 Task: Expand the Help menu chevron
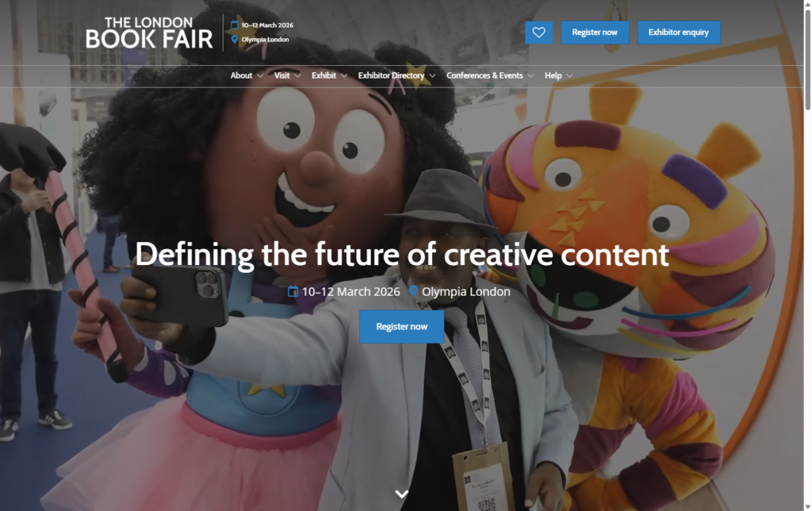569,75
